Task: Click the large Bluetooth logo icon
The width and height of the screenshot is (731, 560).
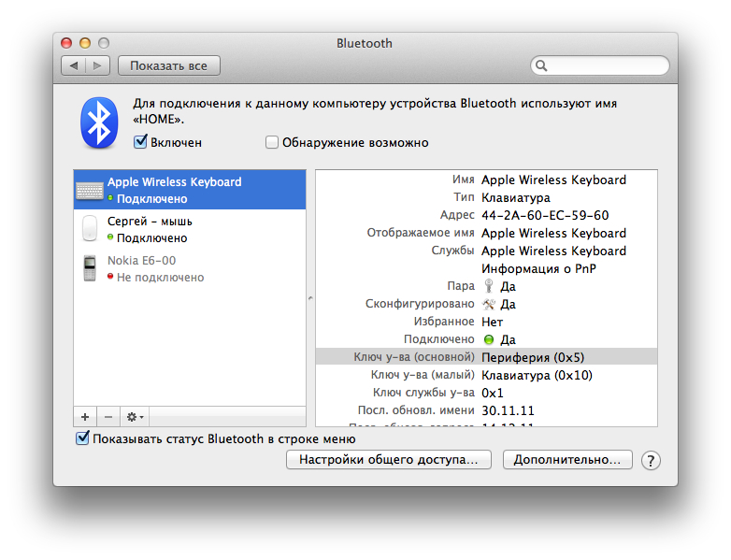Action: click(99, 122)
